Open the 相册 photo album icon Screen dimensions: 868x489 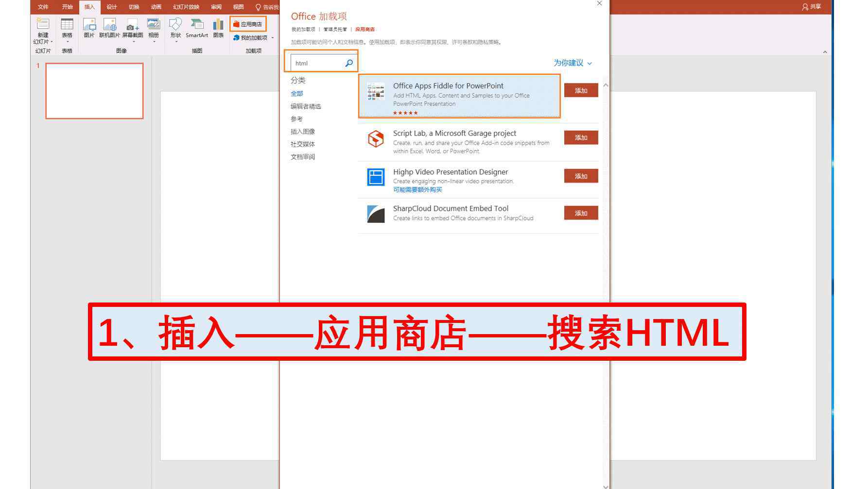pos(154,24)
